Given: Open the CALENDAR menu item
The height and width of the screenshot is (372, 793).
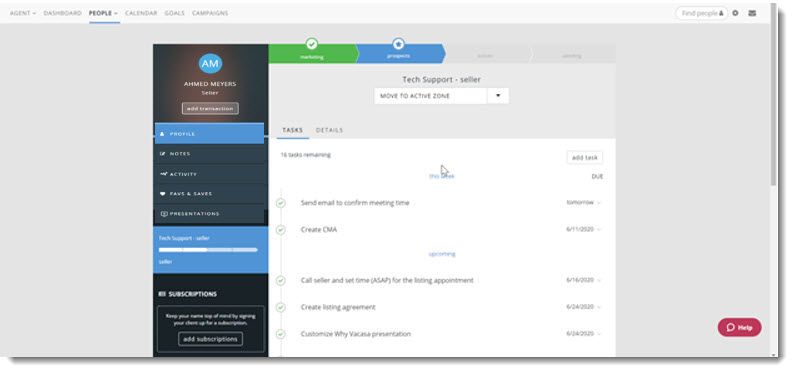Looking at the screenshot, I should pos(141,13).
